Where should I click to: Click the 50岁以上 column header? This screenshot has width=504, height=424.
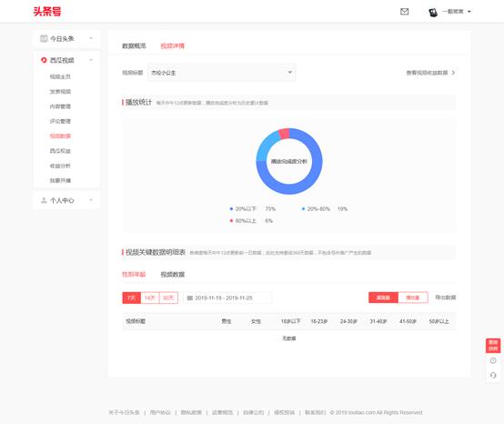(439, 321)
